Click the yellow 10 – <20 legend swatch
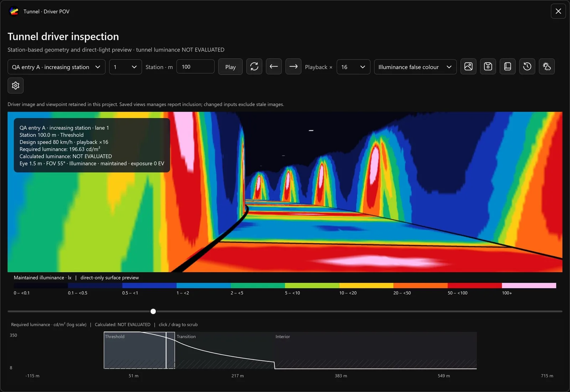The image size is (570, 392). click(366, 285)
